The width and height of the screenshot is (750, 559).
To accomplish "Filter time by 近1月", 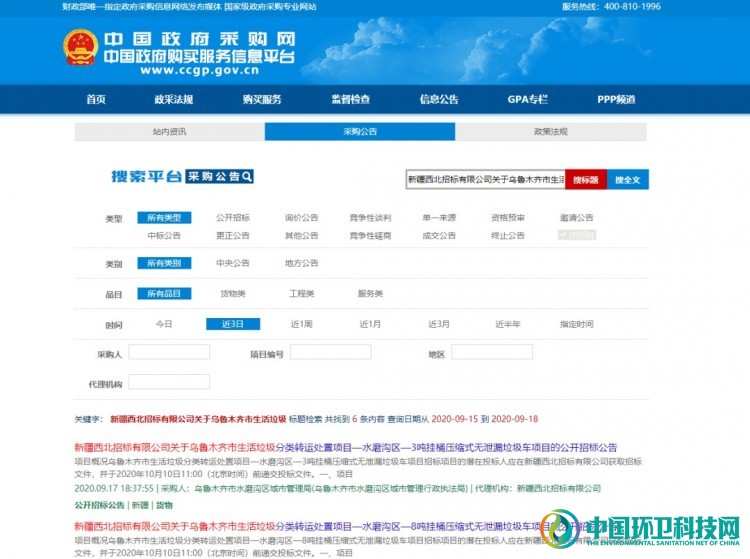I will [370, 324].
